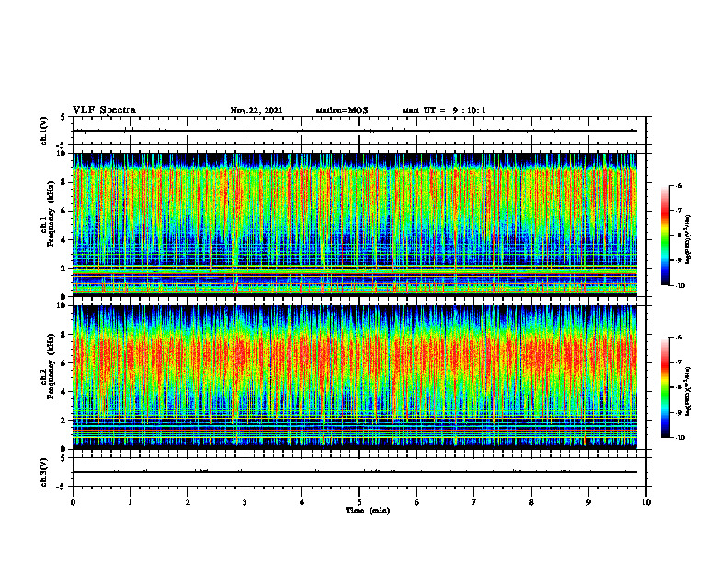
Task: Click inside the ch.2 spectrogram panel
Action: tap(355, 377)
